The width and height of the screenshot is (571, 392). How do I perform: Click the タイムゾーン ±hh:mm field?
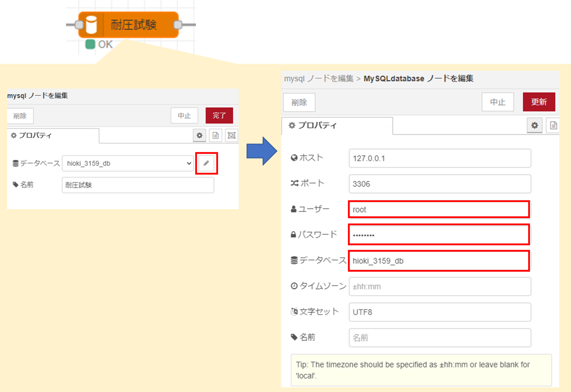pyautogui.click(x=440, y=286)
